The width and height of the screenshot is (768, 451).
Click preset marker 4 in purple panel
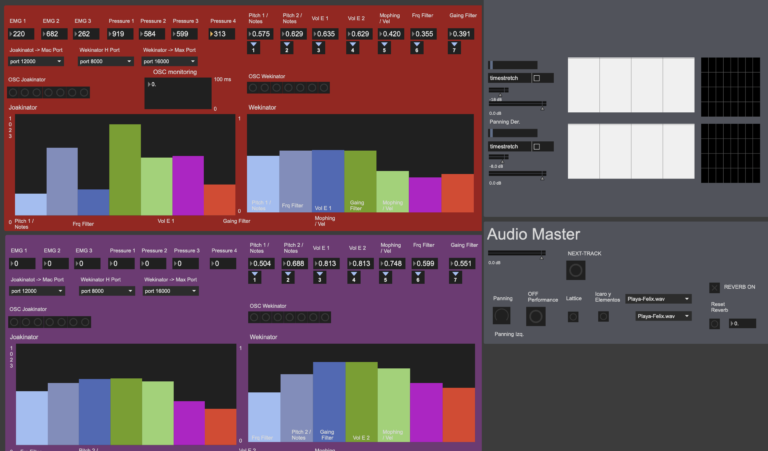[x=354, y=277]
